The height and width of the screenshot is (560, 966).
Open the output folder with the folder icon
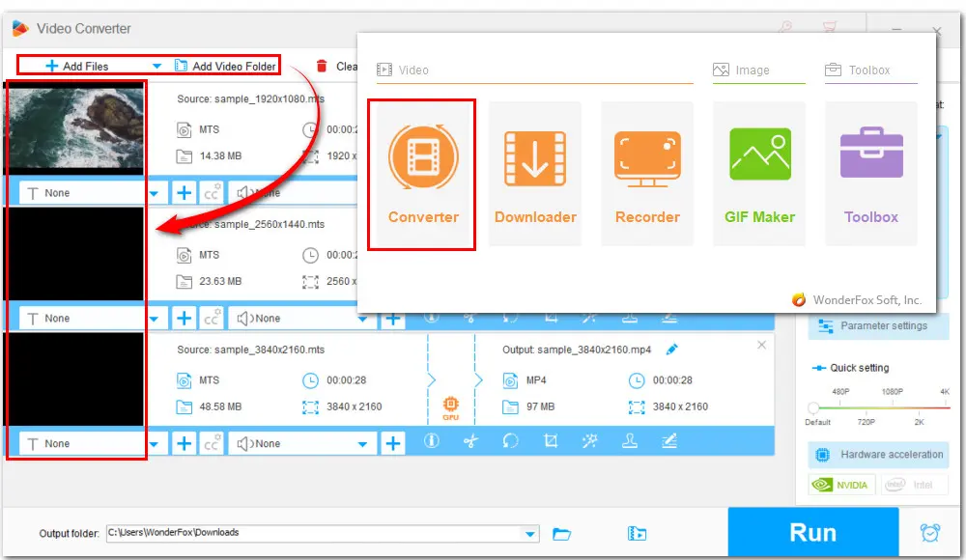561,534
